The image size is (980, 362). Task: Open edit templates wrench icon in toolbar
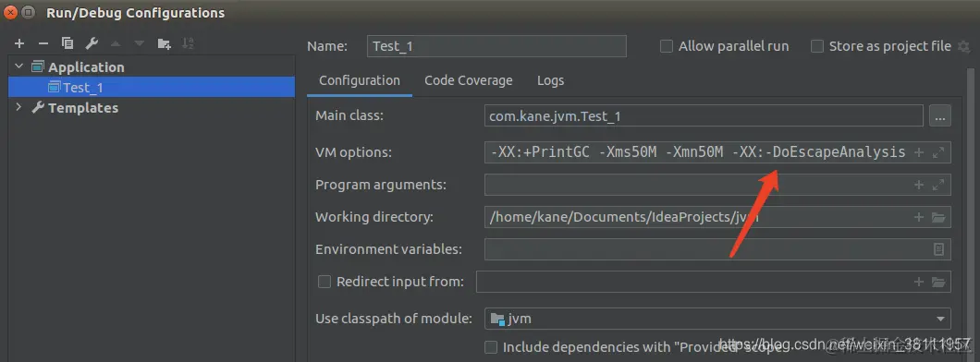(x=92, y=43)
